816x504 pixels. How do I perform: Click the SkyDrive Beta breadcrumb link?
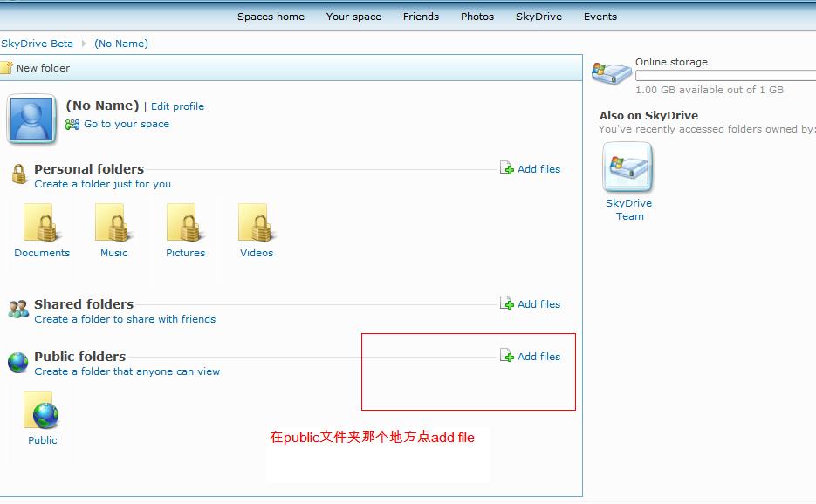[x=37, y=44]
